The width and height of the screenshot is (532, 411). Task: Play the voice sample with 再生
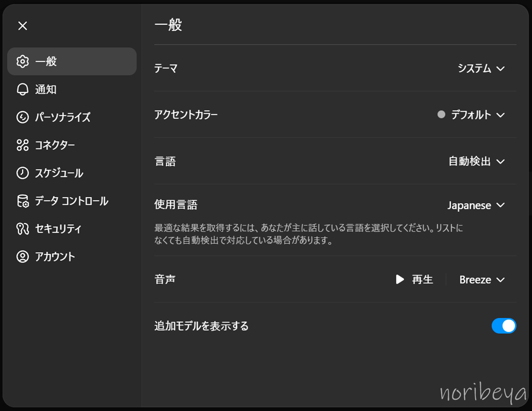414,279
